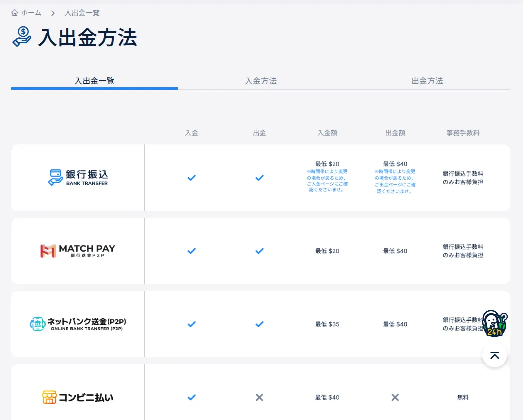Click the 出金 column header
This screenshot has height=420, width=523.
tap(259, 133)
